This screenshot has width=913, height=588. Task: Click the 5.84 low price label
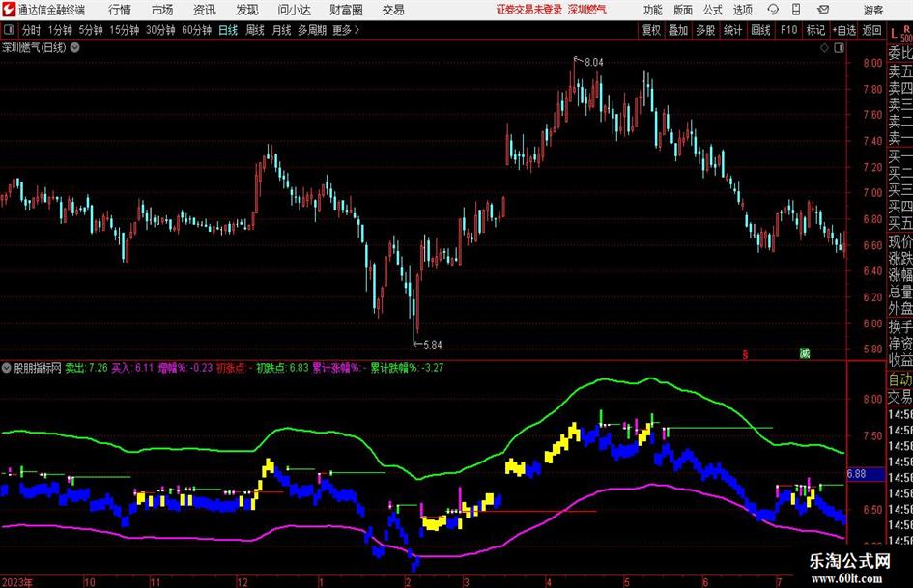(x=433, y=345)
